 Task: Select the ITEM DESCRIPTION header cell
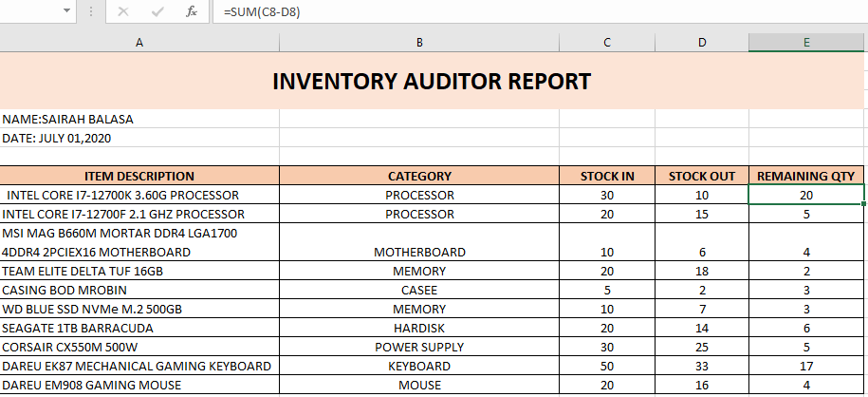coord(139,176)
